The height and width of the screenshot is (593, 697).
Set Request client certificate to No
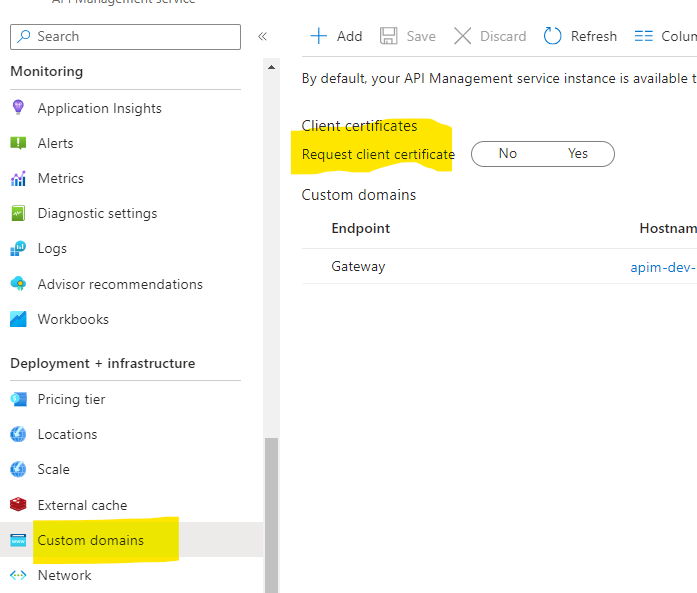(x=508, y=153)
